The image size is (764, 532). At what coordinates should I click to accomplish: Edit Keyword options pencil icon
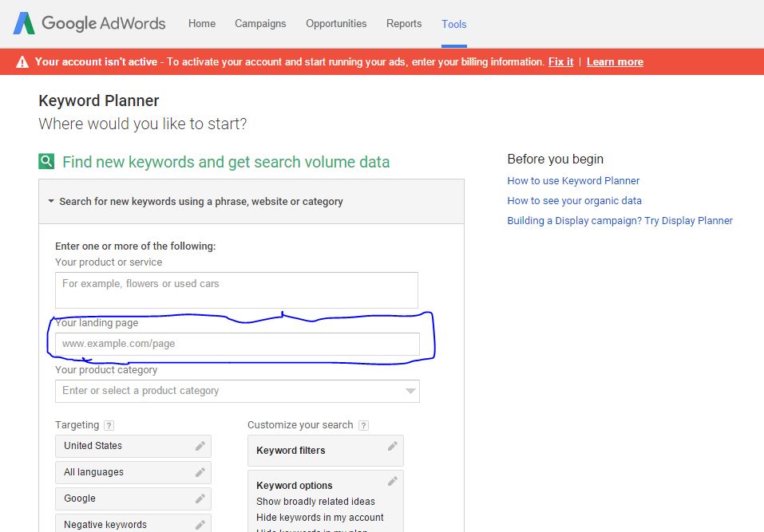pyautogui.click(x=393, y=482)
